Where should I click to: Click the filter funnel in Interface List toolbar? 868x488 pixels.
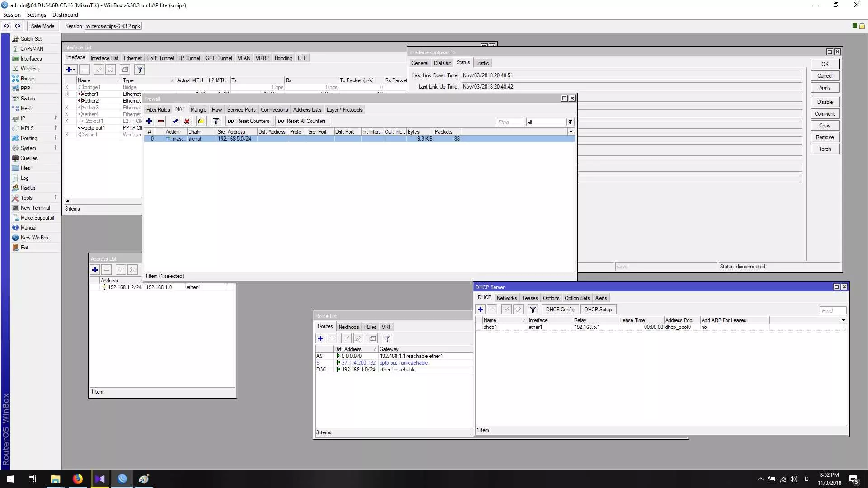pos(140,70)
